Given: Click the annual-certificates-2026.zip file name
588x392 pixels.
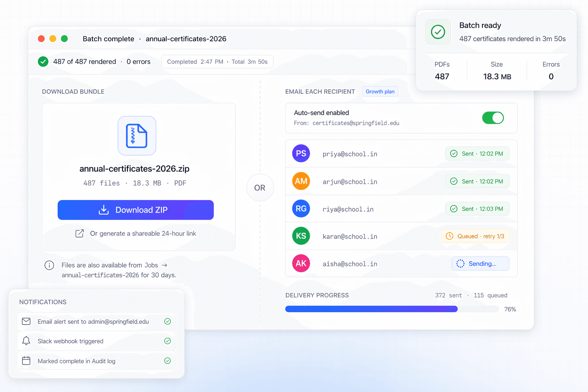Looking at the screenshot, I should (x=134, y=169).
